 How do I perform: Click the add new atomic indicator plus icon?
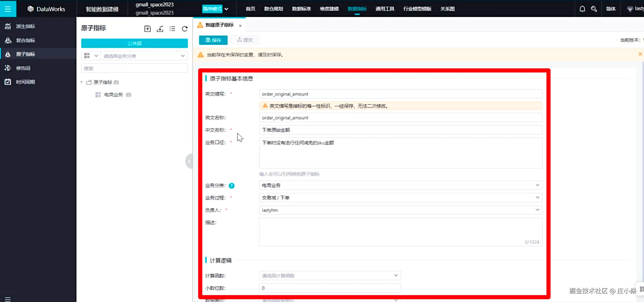click(x=147, y=29)
